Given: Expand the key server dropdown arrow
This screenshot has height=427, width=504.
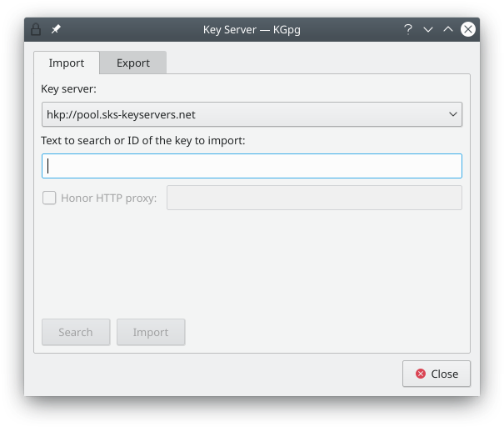Looking at the screenshot, I should 453,114.
